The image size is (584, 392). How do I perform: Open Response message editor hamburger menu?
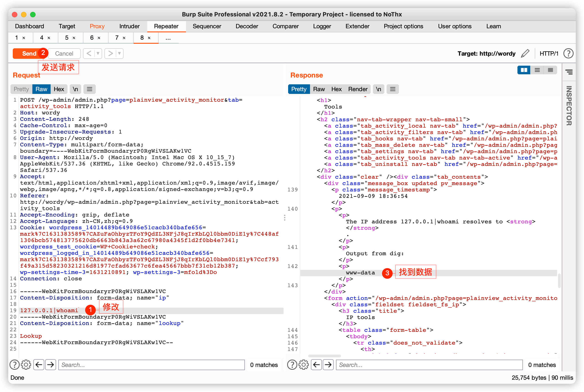point(393,89)
